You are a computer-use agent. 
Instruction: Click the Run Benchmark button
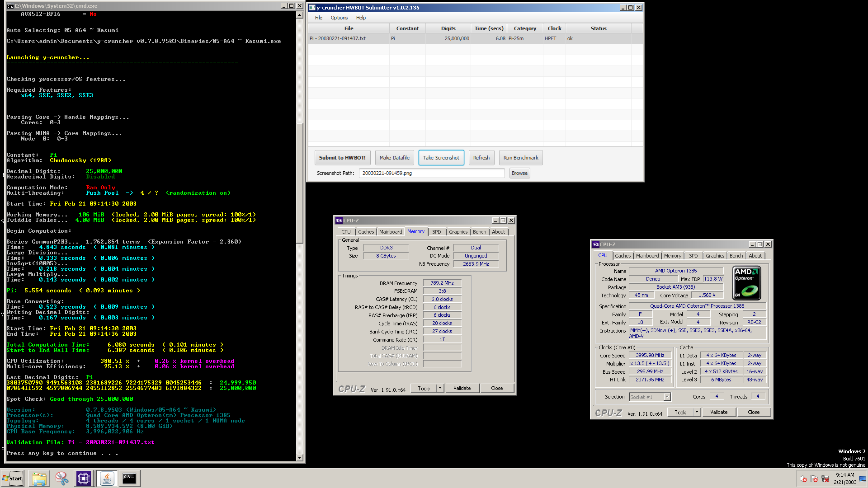521,158
